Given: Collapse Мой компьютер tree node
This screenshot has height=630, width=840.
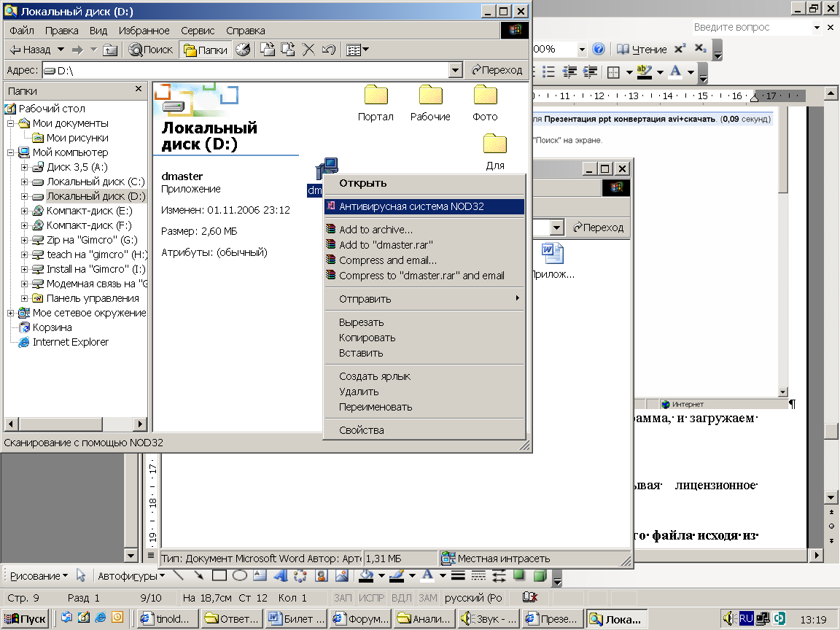Looking at the screenshot, I should pos(10,152).
